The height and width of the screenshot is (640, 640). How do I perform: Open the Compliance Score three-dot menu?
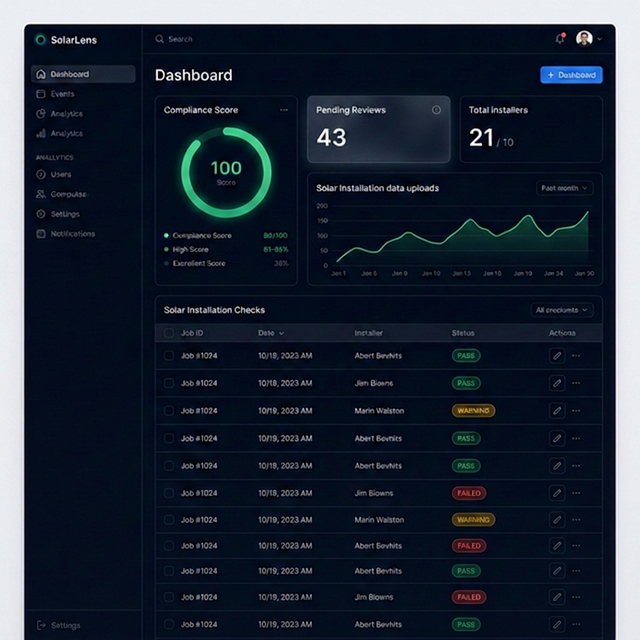(284, 110)
